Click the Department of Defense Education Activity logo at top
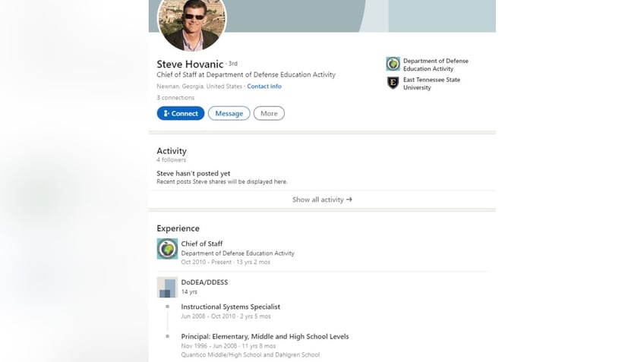Image resolution: width=644 pixels, height=362 pixels. point(393,64)
